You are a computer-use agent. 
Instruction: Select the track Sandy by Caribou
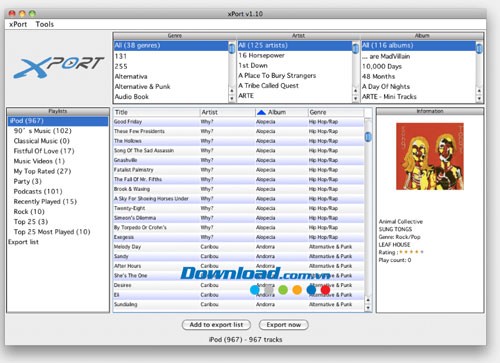239,256
